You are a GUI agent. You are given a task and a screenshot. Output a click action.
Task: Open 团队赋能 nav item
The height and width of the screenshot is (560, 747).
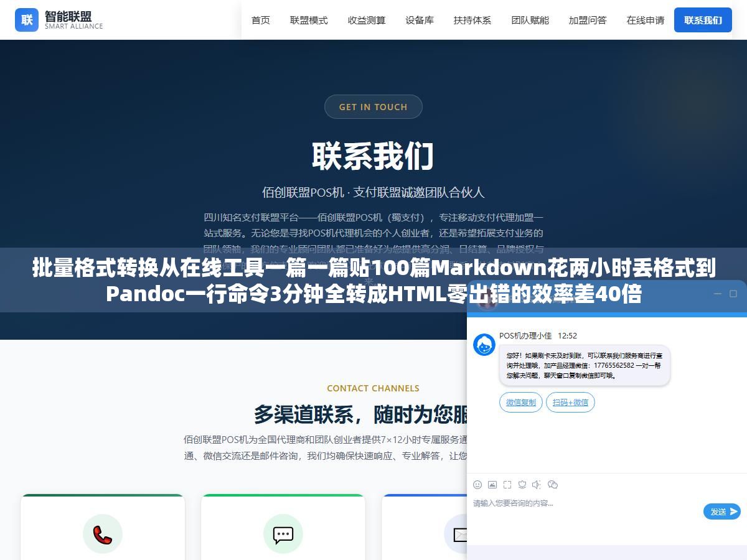530,20
